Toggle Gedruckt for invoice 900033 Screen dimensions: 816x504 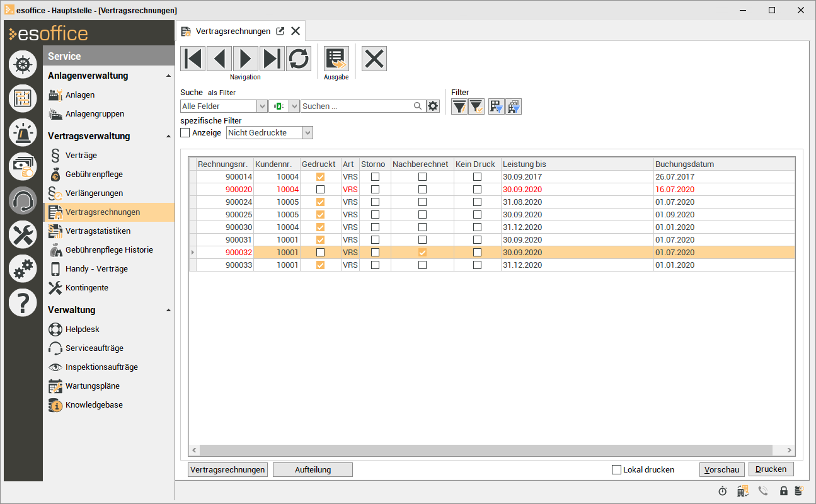[x=320, y=265]
